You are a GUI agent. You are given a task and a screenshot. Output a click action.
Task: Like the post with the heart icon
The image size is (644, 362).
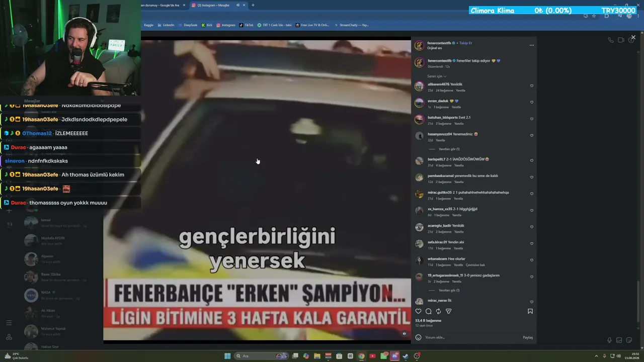418,311
